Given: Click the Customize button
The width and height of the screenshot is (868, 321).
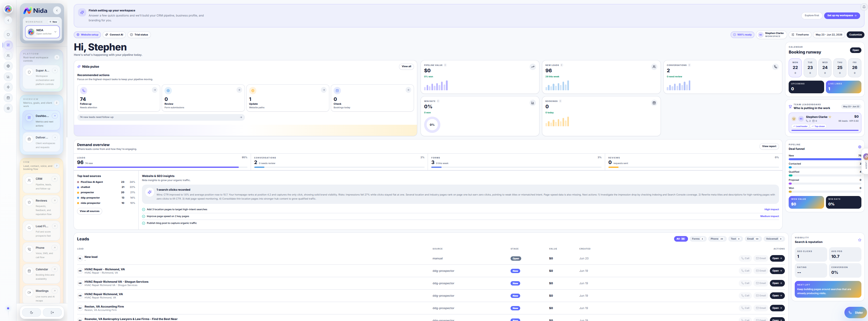Looking at the screenshot, I should (855, 35).
